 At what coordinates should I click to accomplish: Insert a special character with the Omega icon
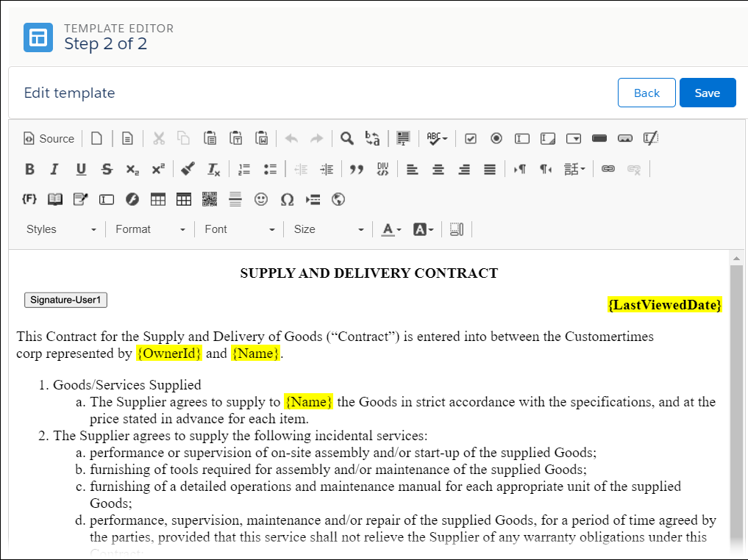click(287, 199)
